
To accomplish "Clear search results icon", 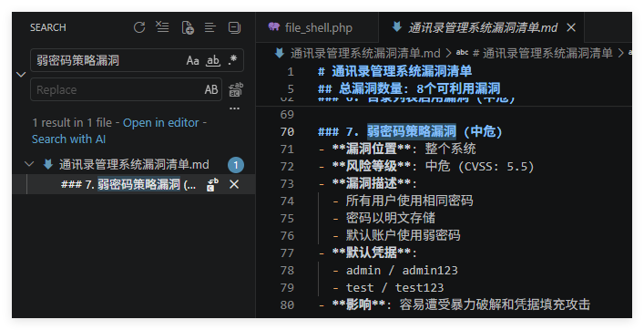I will point(162,27).
